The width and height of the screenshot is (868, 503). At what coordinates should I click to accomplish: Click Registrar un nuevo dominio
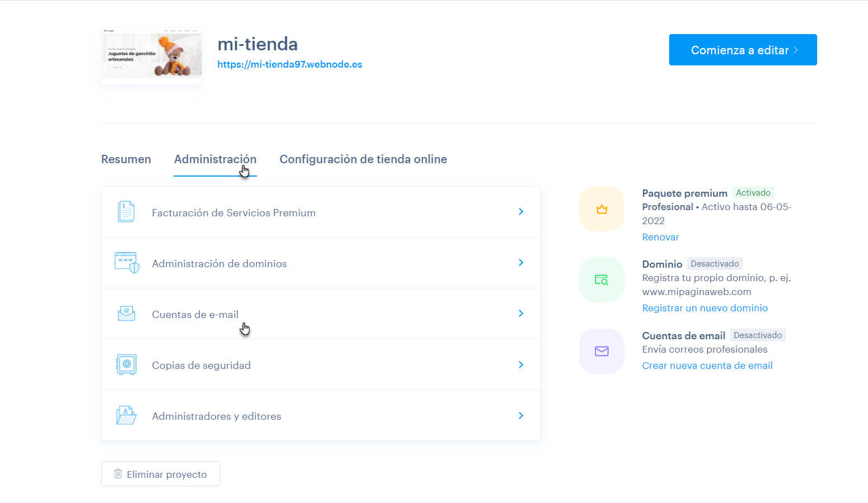pos(705,308)
